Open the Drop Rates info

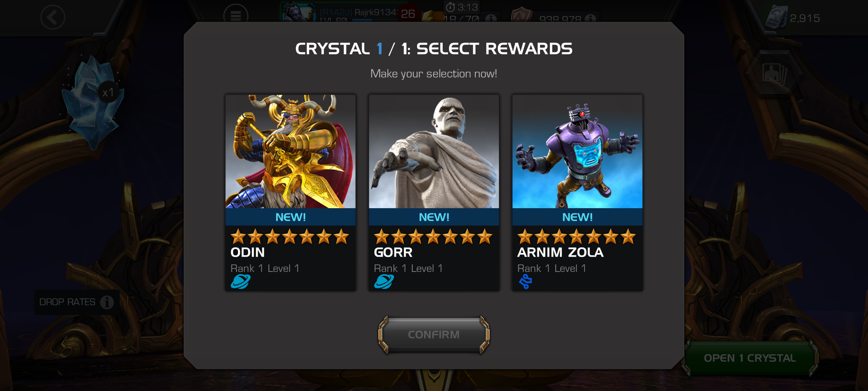click(x=76, y=302)
